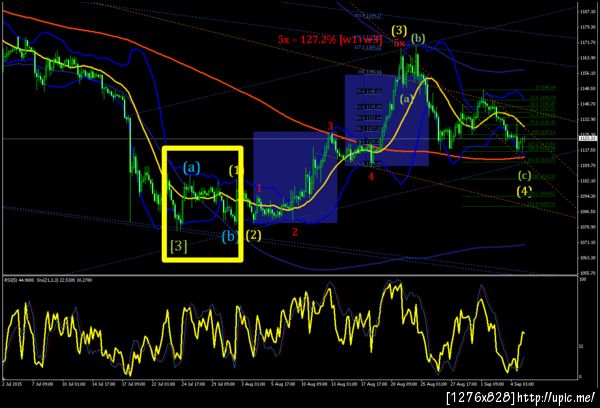This screenshot has width=600, height=408.
Task: Click the '29 Jul 09:00' time axis label
Action: pos(223,384)
